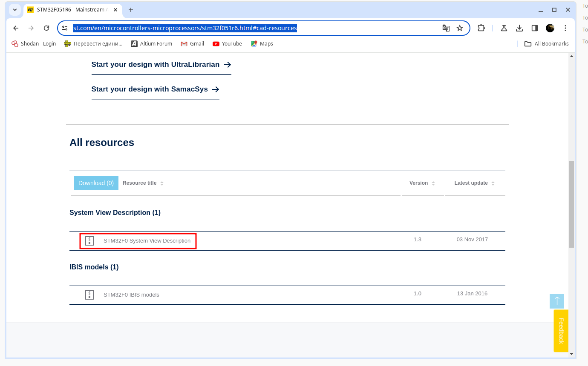
Task: Click the browser forward arrow
Action: pos(31,28)
